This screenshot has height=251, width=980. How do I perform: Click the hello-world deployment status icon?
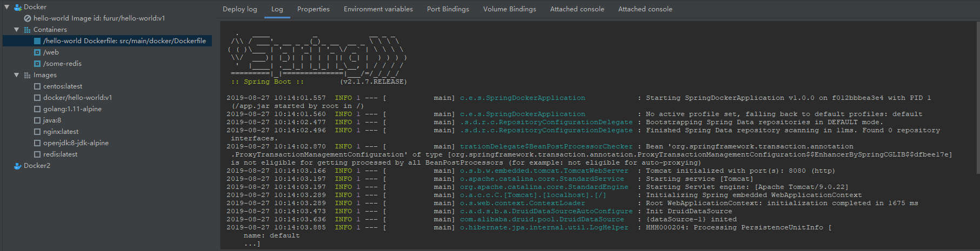28,18
